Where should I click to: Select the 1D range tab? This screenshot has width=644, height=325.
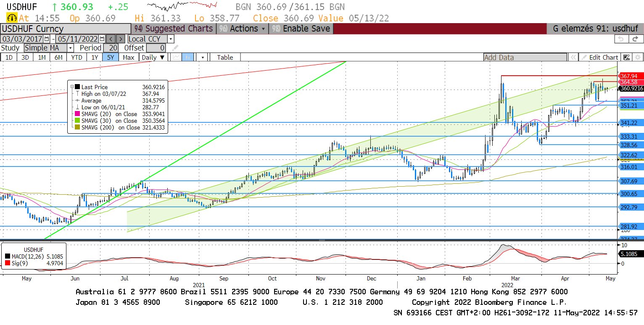coord(8,57)
